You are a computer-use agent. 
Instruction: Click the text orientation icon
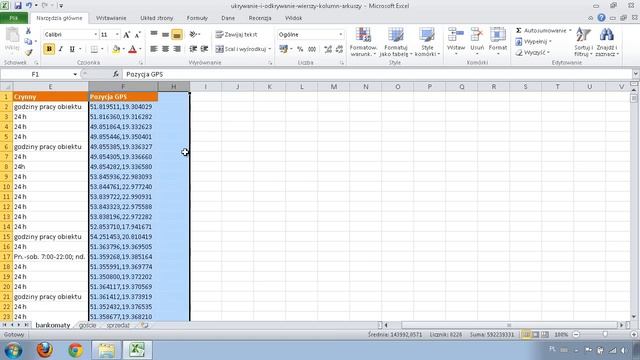pyautogui.click(x=193, y=35)
